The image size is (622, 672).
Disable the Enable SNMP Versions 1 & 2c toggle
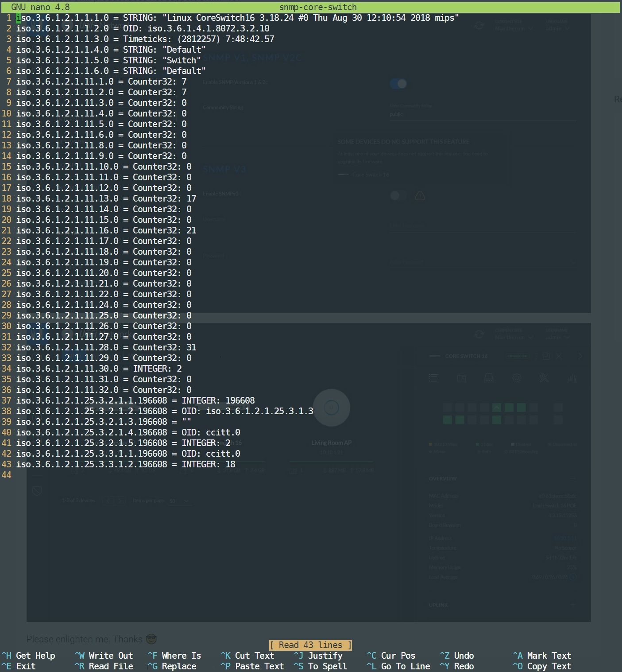(x=398, y=84)
